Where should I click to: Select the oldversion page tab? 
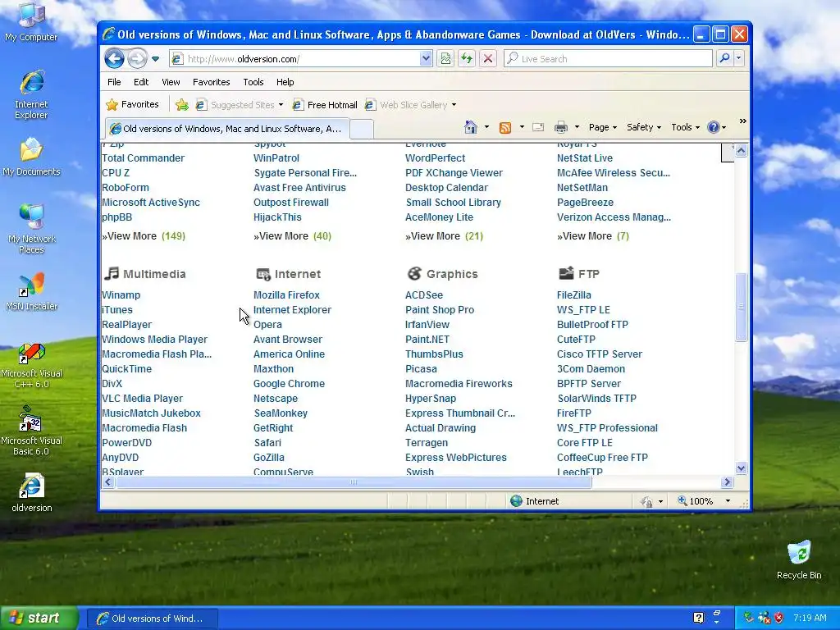[226, 129]
